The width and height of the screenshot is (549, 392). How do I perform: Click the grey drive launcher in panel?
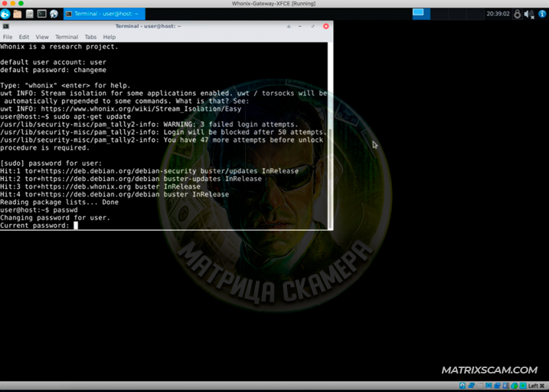coord(30,14)
